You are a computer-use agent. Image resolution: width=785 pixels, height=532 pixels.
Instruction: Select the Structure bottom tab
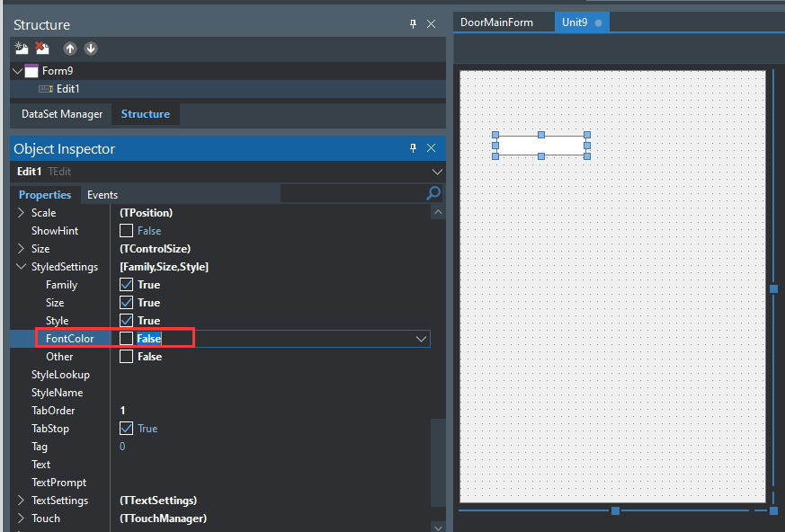[x=145, y=114]
